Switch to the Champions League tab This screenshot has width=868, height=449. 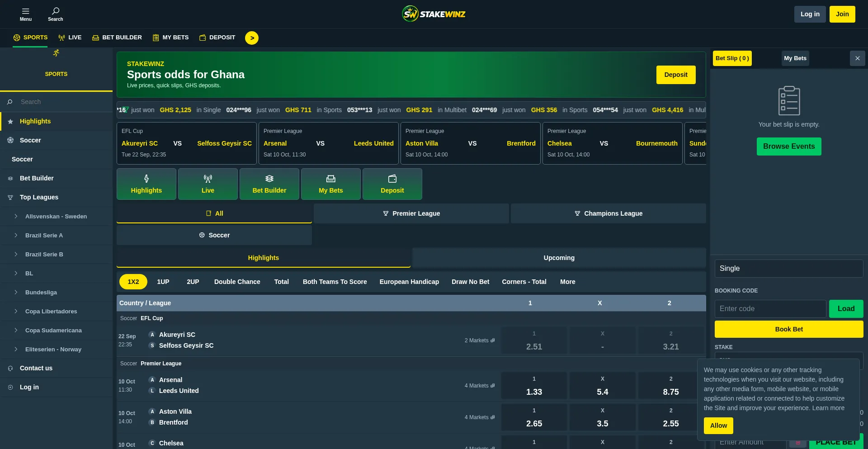coord(609,213)
